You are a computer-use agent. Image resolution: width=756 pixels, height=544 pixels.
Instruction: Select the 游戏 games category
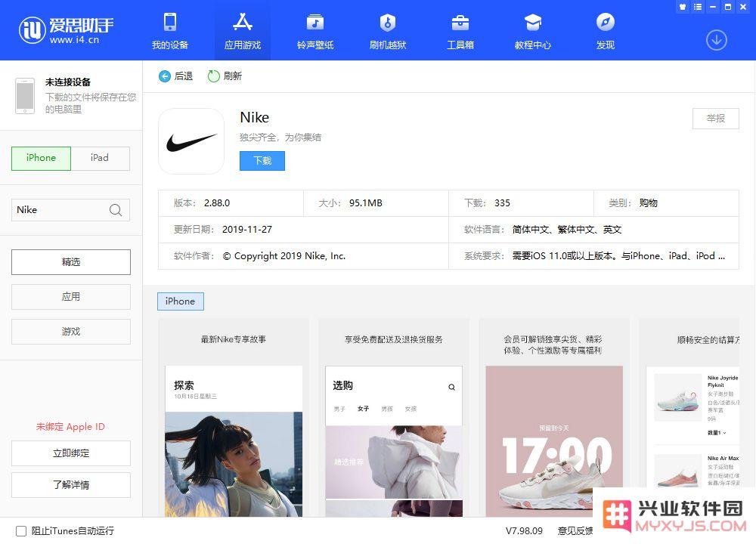[71, 332]
